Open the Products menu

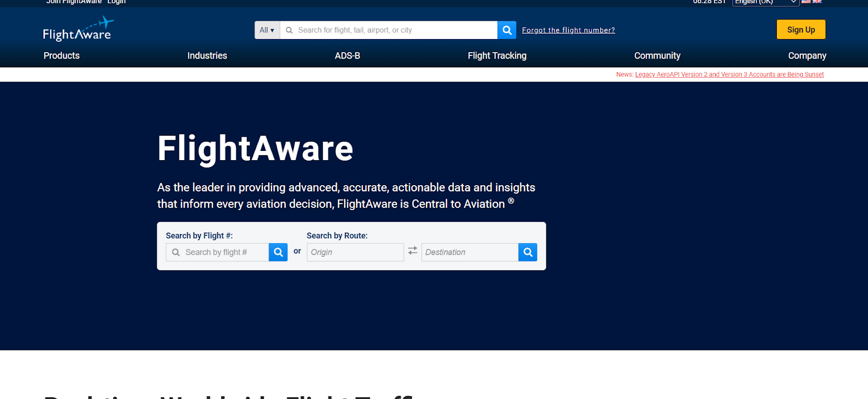[62, 55]
